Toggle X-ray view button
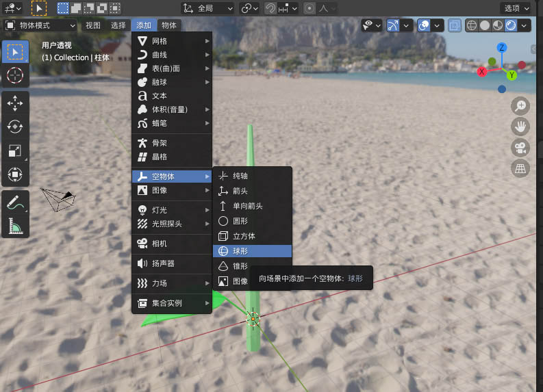Viewport: 543px width, 392px height. pyautogui.click(x=455, y=25)
